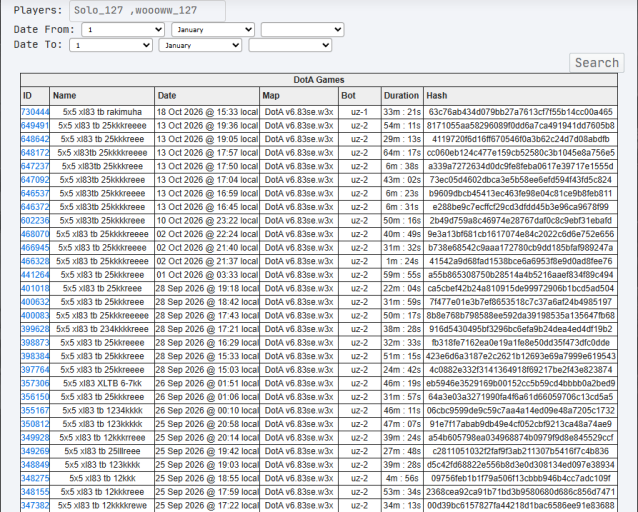
Task: Select date '26 Sep 2026 @ 00:10 local'
Action: (x=207, y=411)
